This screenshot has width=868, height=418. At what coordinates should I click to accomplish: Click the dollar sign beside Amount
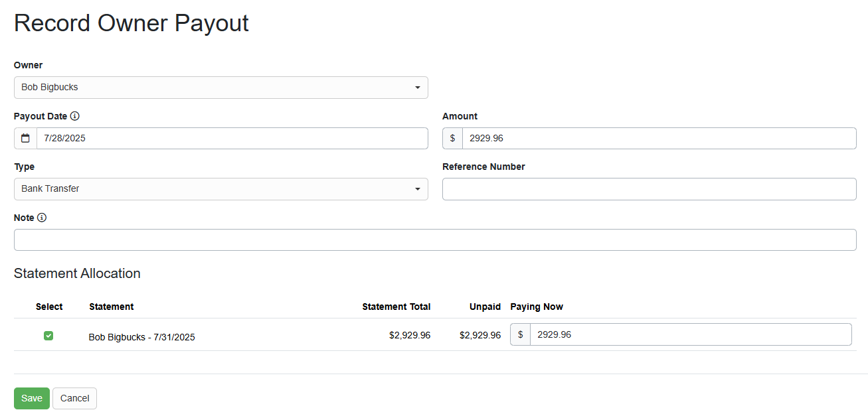(x=453, y=138)
